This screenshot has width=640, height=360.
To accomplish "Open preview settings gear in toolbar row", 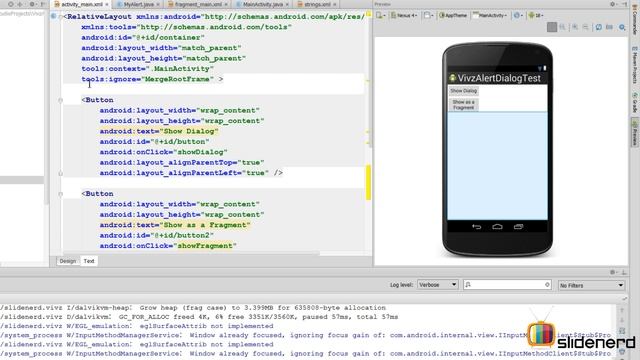I will pos(622,27).
